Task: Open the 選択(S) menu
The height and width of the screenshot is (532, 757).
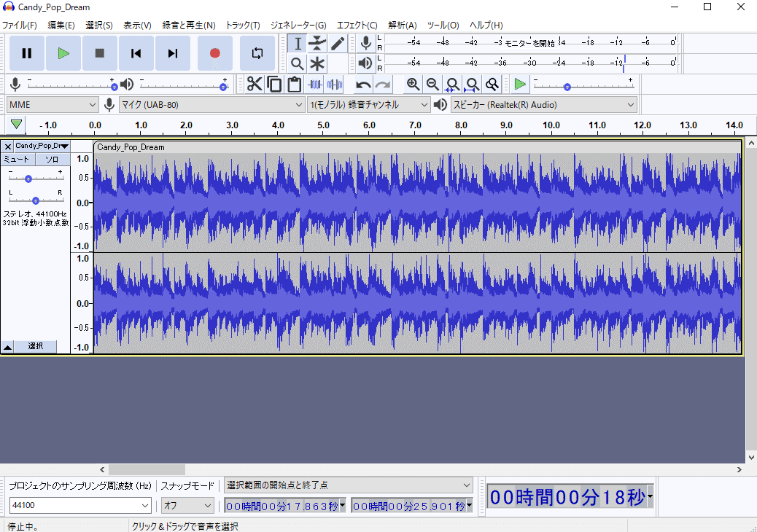Action: (99, 25)
